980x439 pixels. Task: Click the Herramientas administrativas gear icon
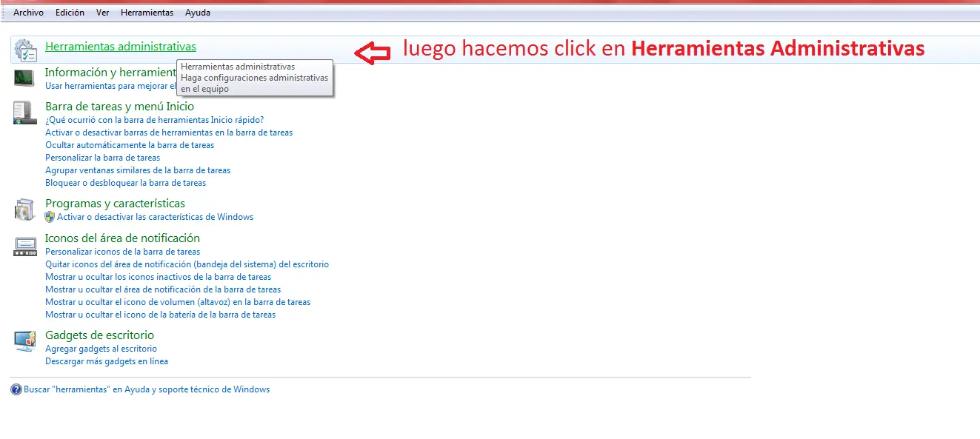click(25, 50)
